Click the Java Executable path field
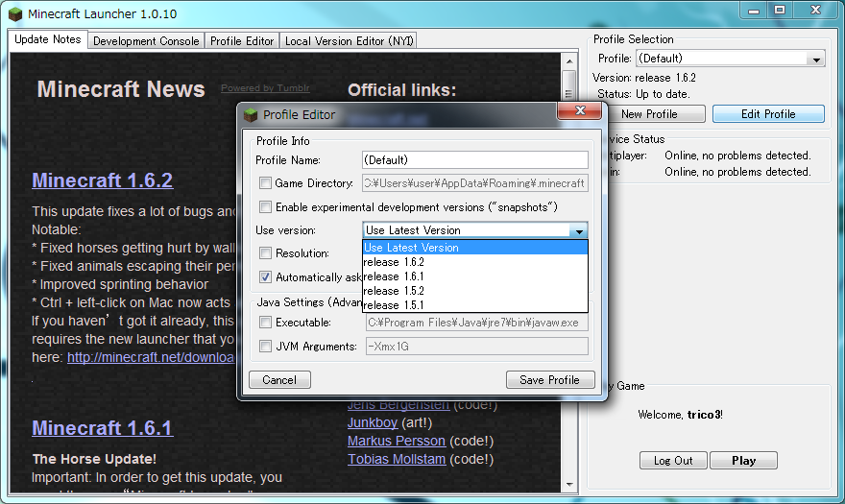845x504 pixels. tap(477, 323)
